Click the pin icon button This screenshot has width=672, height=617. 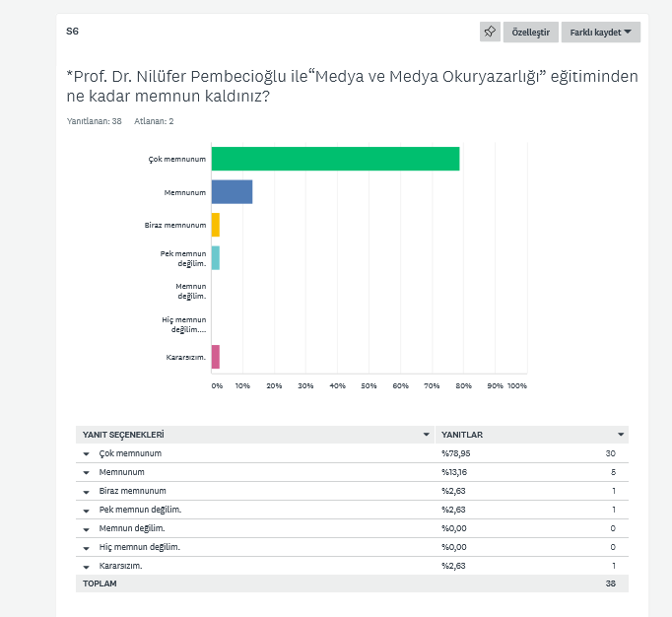click(x=490, y=32)
